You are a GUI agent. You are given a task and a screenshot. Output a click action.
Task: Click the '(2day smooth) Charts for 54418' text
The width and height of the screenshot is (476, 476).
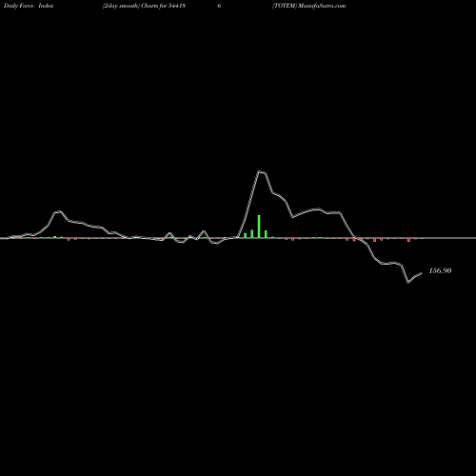pyautogui.click(x=144, y=6)
